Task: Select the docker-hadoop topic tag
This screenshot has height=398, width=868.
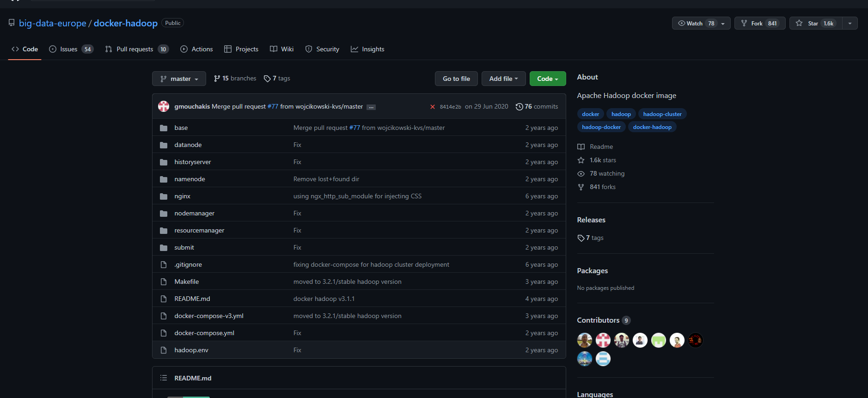Action: (x=652, y=127)
